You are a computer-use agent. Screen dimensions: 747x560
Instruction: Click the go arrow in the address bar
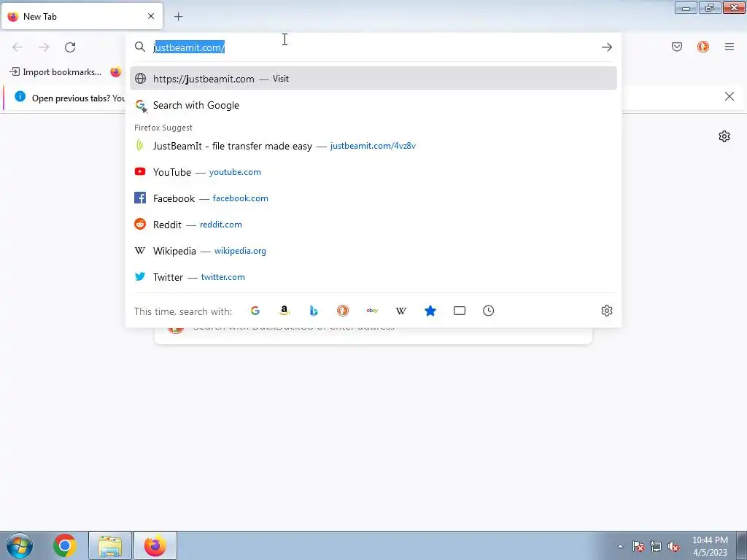(x=606, y=47)
